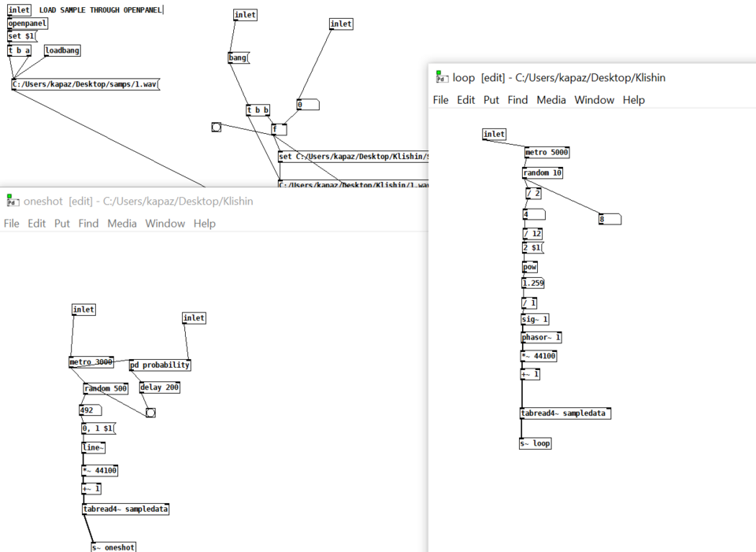Click the openpanel object
The width and height of the screenshot is (756, 552).
click(x=28, y=23)
